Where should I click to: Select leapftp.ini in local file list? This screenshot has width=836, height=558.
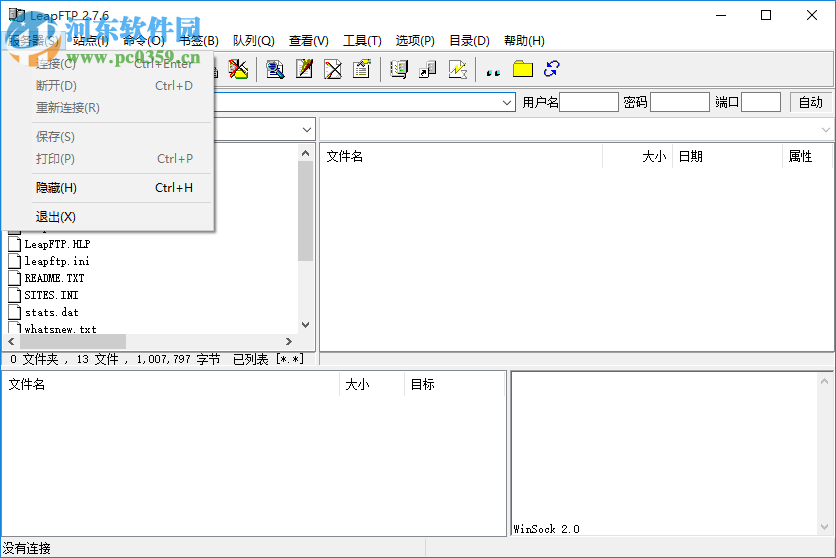click(57, 261)
